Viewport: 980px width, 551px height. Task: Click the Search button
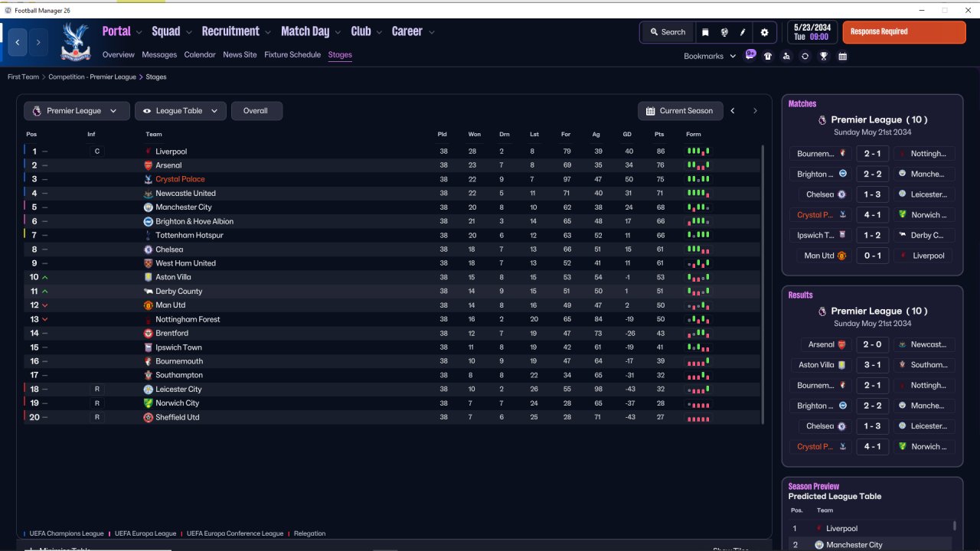coord(668,32)
